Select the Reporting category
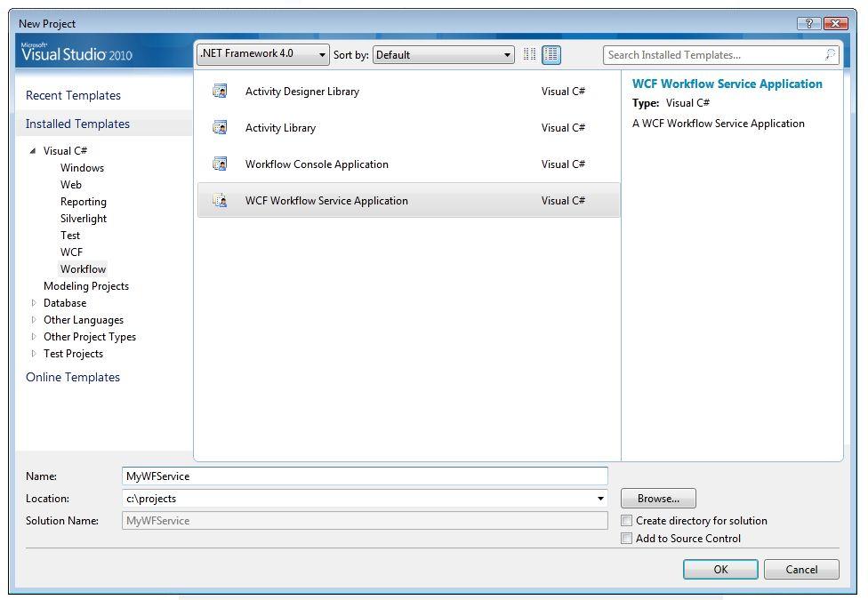 pyautogui.click(x=83, y=202)
